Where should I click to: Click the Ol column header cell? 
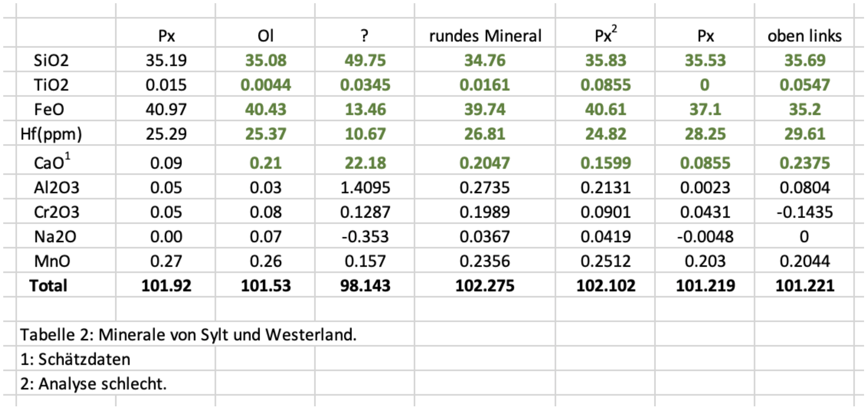point(265,36)
